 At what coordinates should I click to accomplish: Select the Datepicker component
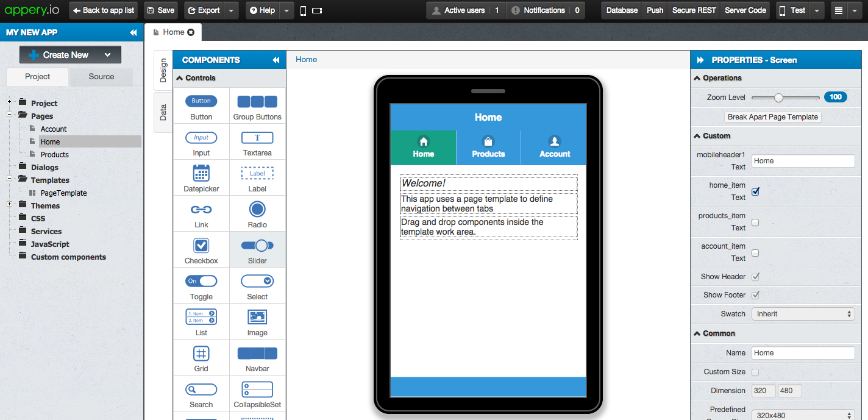coord(201,178)
